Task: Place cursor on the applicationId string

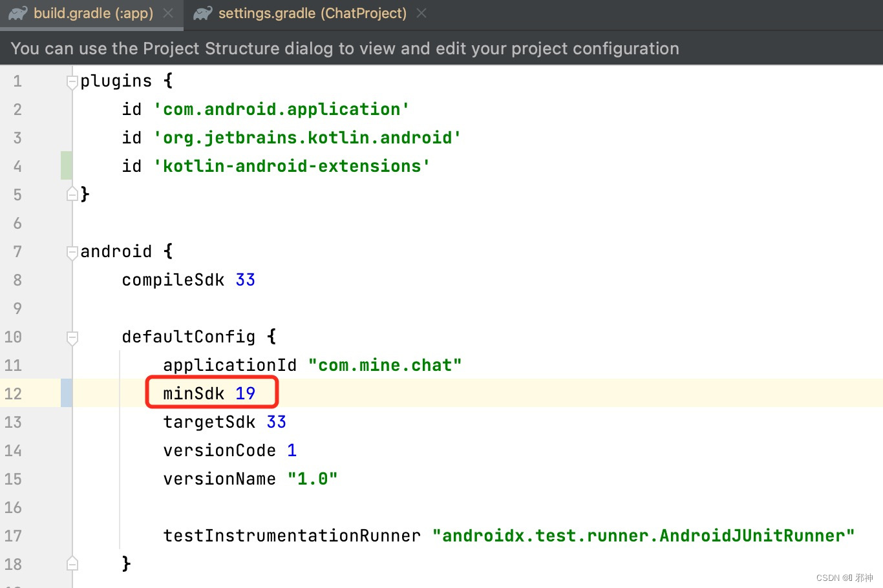Action: [385, 364]
